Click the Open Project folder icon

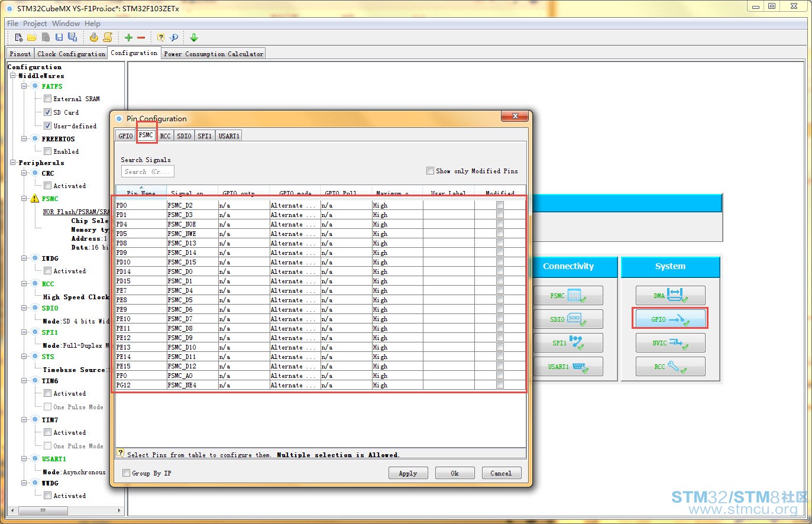point(32,37)
